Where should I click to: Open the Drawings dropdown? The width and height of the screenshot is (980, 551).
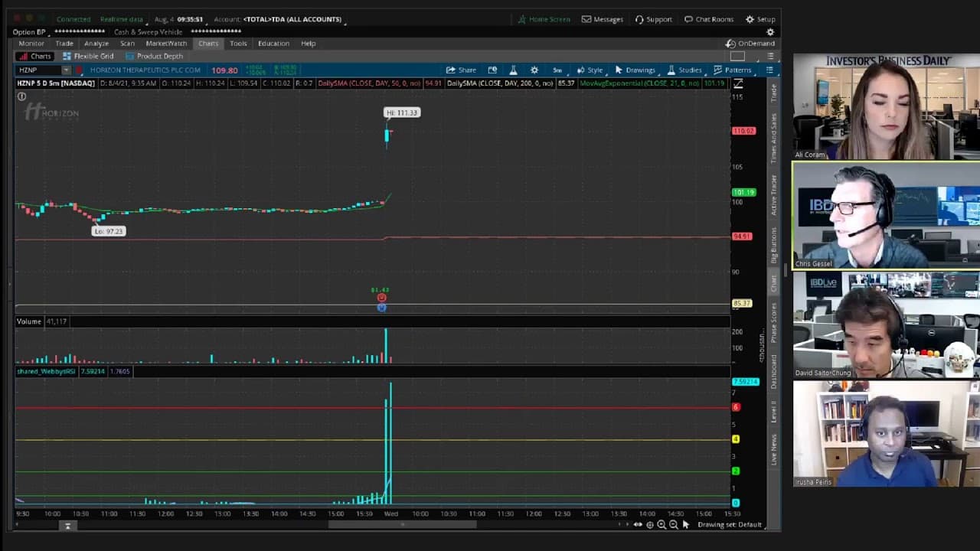coord(635,70)
